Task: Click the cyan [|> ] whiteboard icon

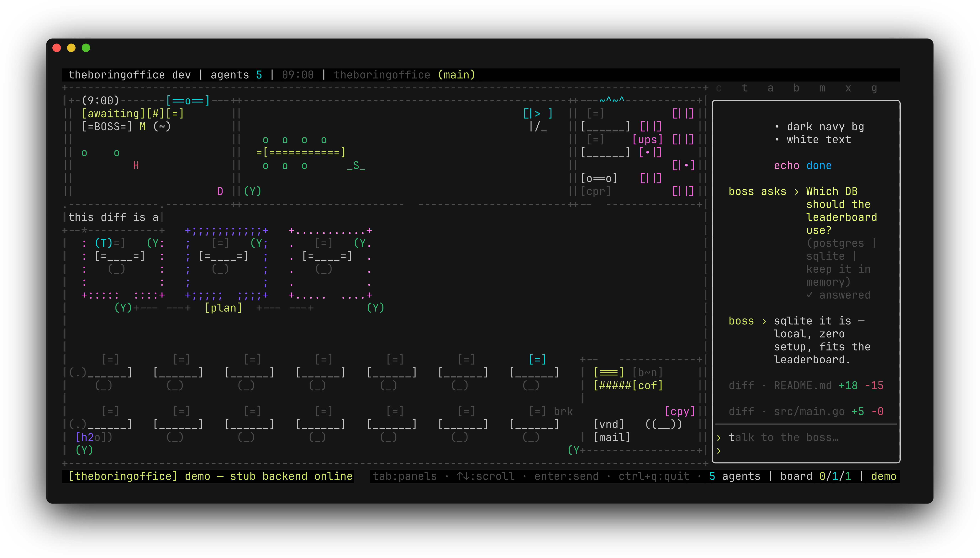Action: [x=538, y=113]
